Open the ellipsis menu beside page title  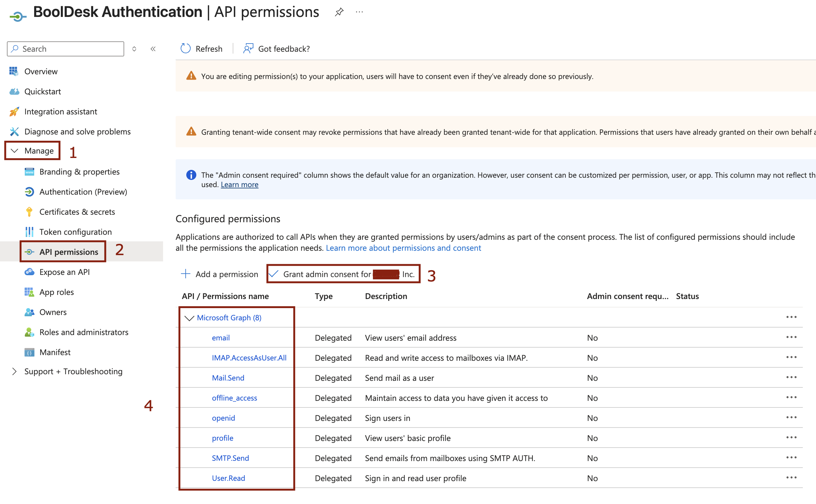click(x=359, y=12)
